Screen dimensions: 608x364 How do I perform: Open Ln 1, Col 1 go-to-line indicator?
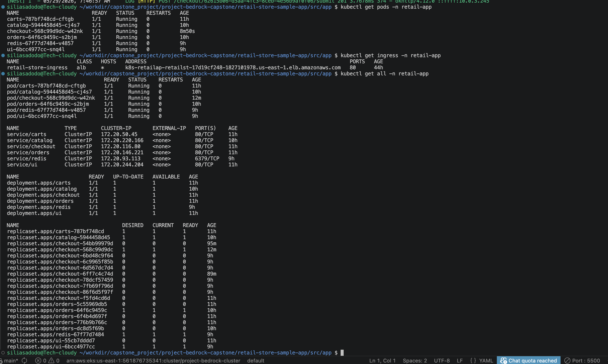click(382, 361)
